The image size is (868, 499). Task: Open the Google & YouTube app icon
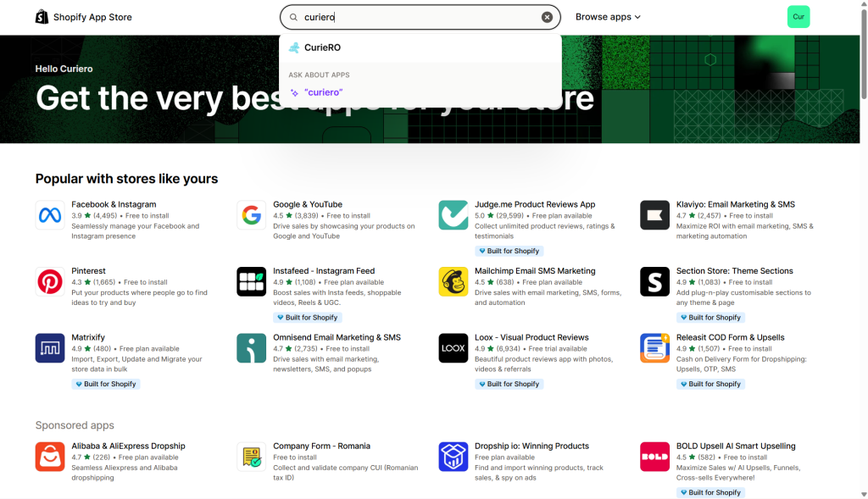251,214
